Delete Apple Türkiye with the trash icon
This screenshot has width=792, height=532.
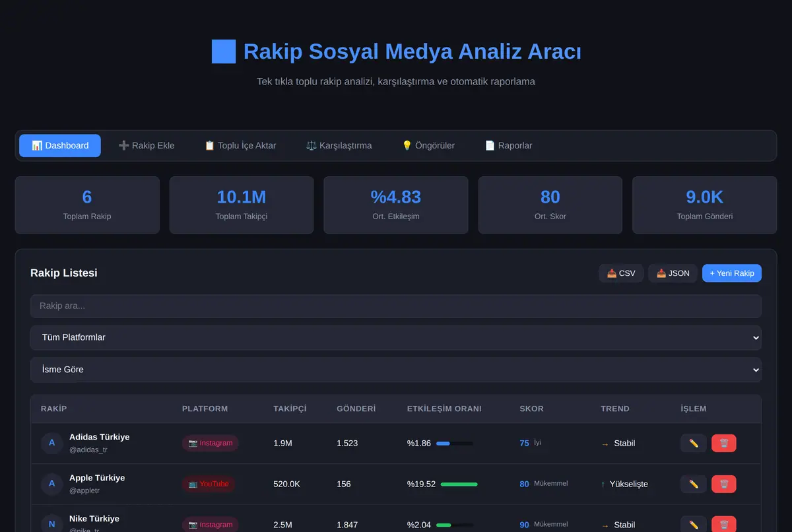tap(724, 484)
